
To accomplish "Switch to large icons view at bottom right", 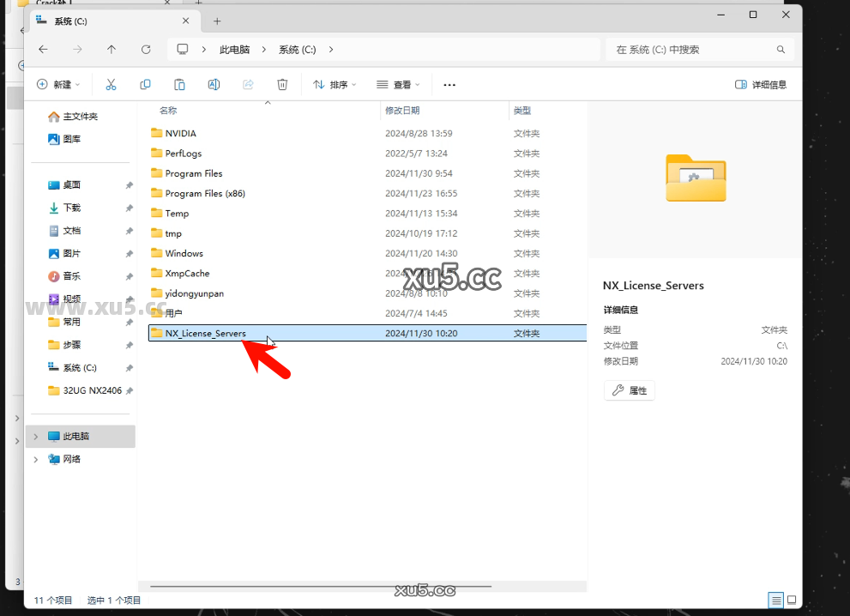I will point(792,600).
